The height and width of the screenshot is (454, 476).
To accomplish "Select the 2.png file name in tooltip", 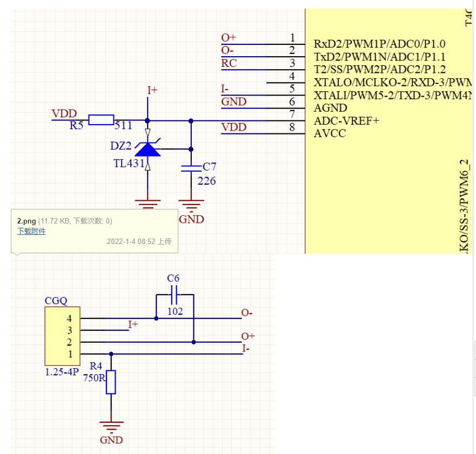I will point(26,221).
